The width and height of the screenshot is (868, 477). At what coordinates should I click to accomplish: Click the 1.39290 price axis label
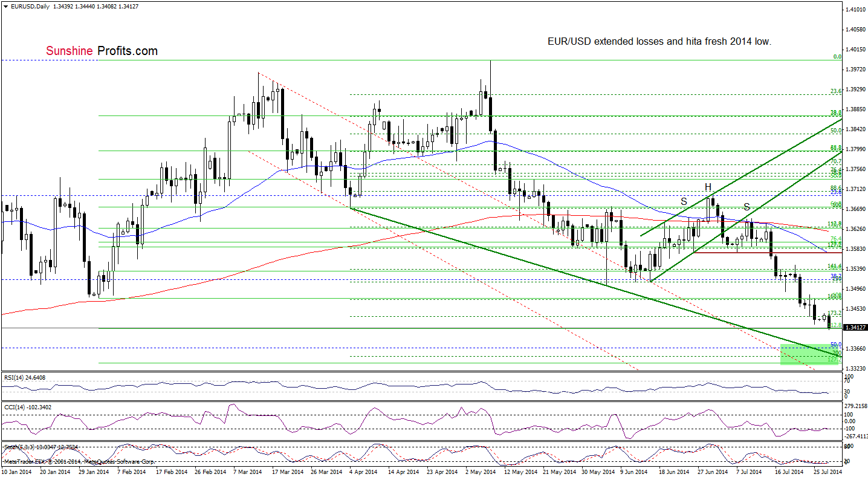856,89
